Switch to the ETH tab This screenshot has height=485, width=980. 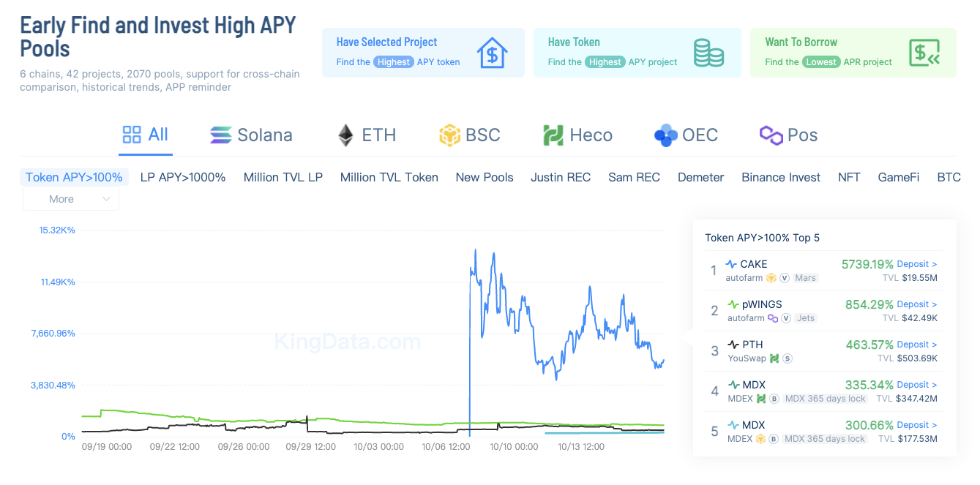coord(367,135)
